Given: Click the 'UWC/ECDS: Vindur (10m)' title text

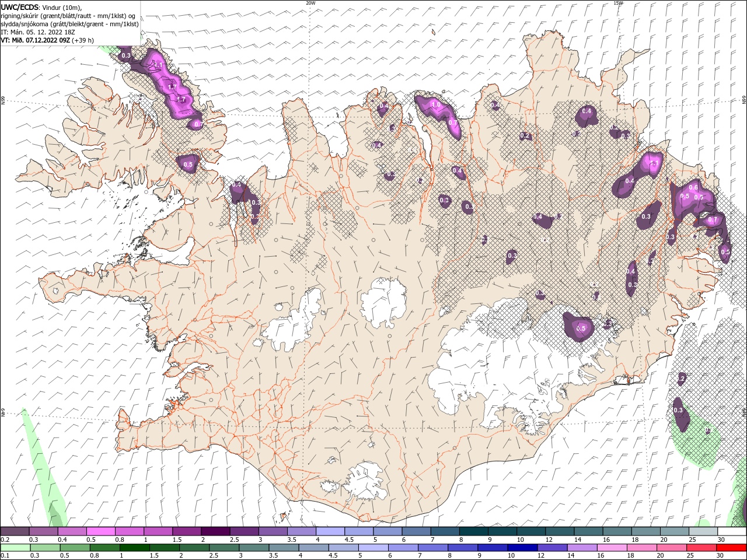Looking at the screenshot, I should [x=41, y=7].
